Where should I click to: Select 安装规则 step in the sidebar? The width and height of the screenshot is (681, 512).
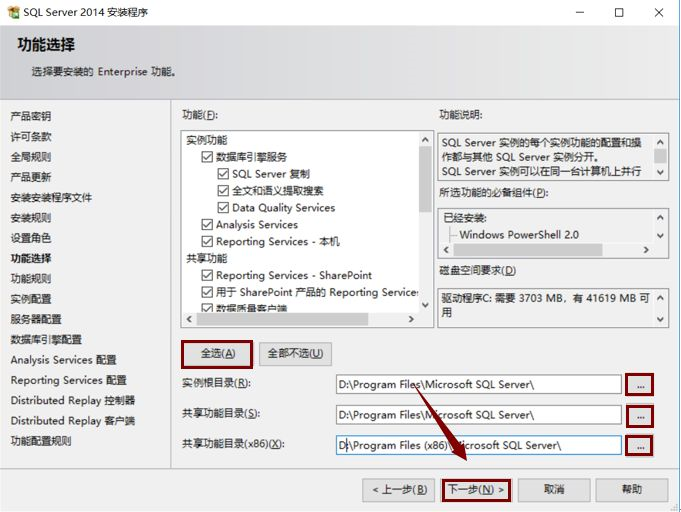pyautogui.click(x=31, y=218)
